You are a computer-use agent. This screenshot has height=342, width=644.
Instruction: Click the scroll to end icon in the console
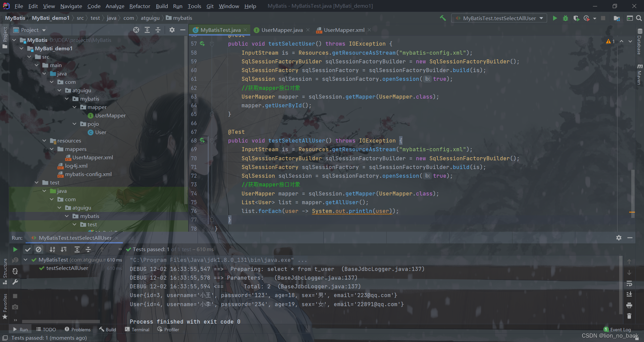click(629, 294)
